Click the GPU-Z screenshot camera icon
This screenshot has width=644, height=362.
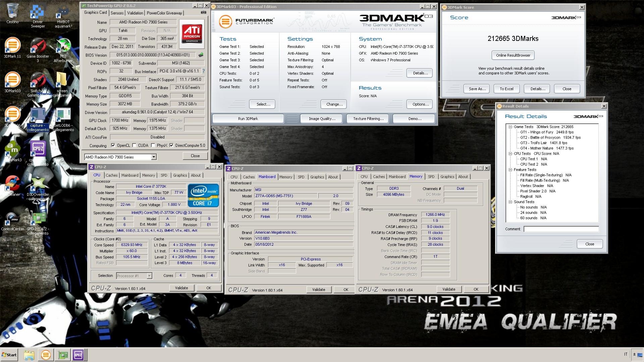[204, 12]
